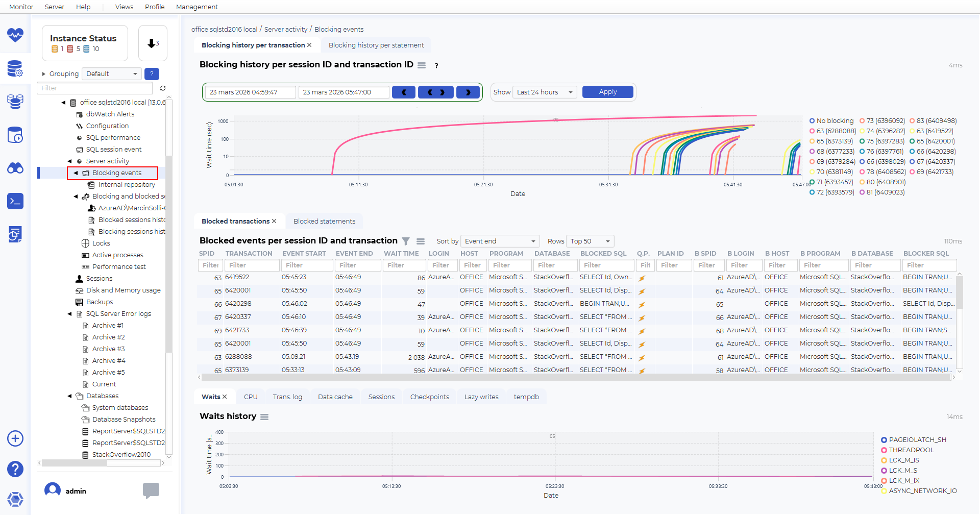Click the previous time period arrow button
This screenshot has width=980, height=515.
coord(404,92)
